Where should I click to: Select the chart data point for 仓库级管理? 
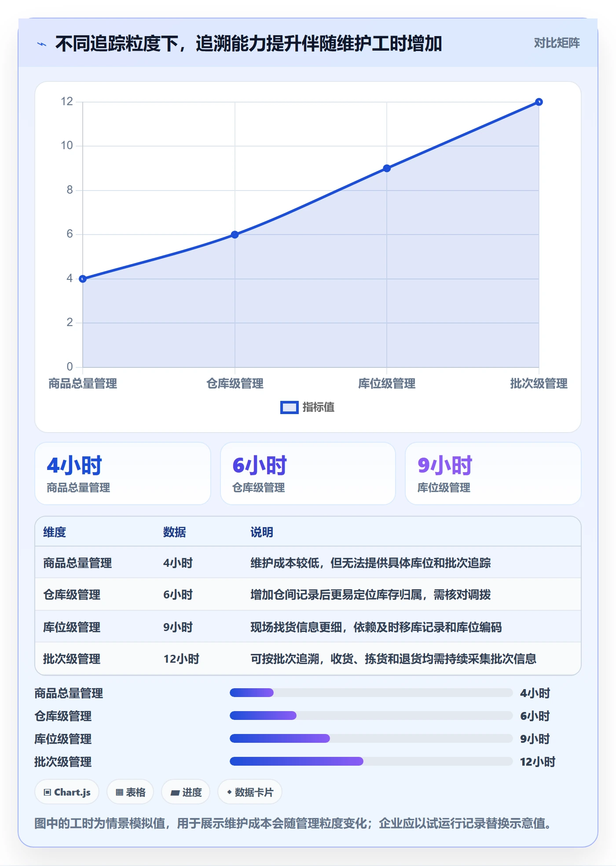pyautogui.click(x=235, y=235)
